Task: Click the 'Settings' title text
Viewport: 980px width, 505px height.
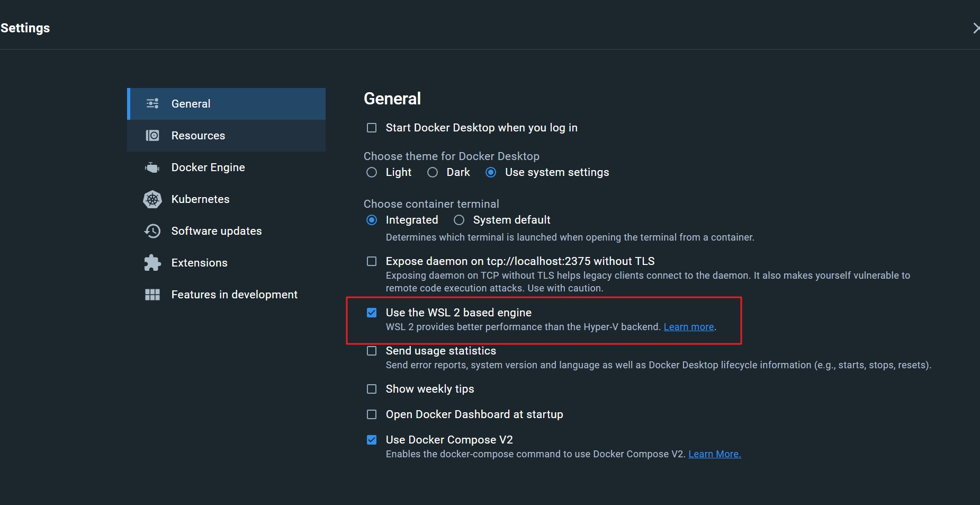Action: (25, 28)
